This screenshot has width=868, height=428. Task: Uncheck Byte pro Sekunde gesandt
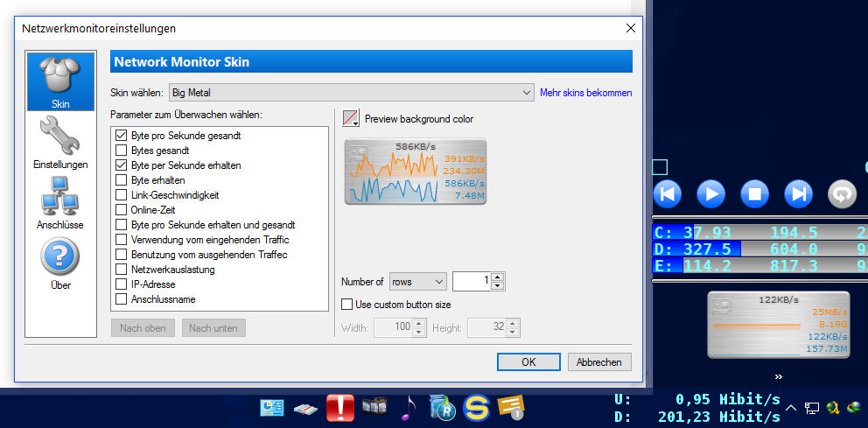tap(122, 136)
